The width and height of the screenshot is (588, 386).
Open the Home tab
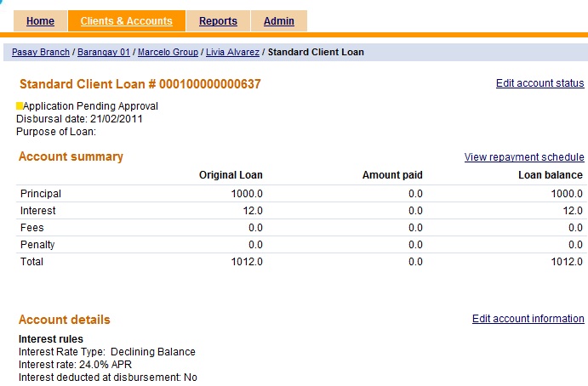point(40,21)
